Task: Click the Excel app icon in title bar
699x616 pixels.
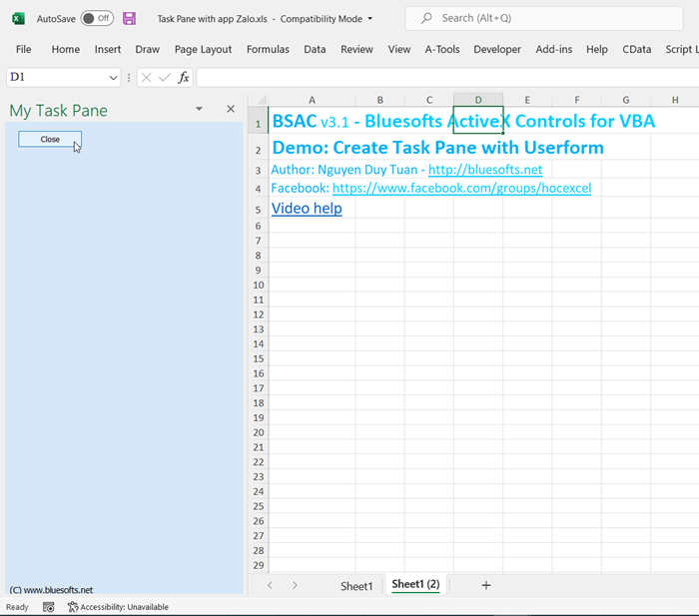Action: [x=18, y=19]
